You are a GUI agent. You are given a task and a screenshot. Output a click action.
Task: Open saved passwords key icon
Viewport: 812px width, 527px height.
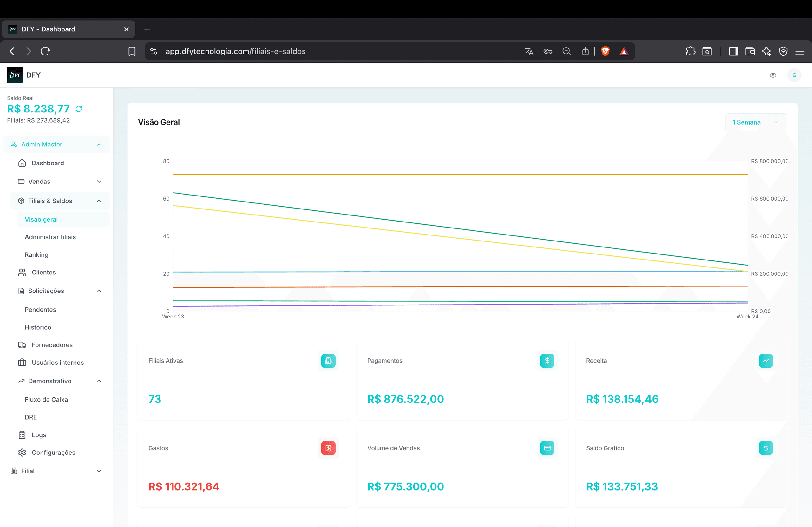pyautogui.click(x=547, y=51)
